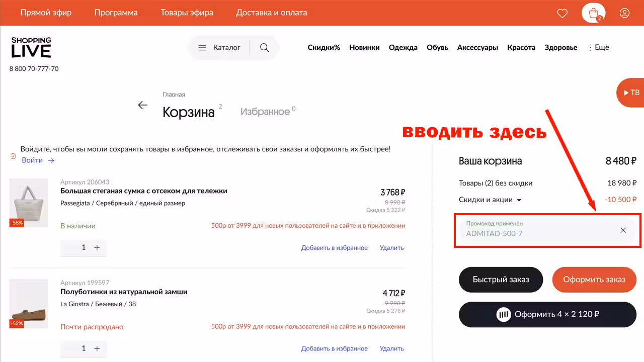Delete the suede loafers via Удалить

[x=392, y=348]
